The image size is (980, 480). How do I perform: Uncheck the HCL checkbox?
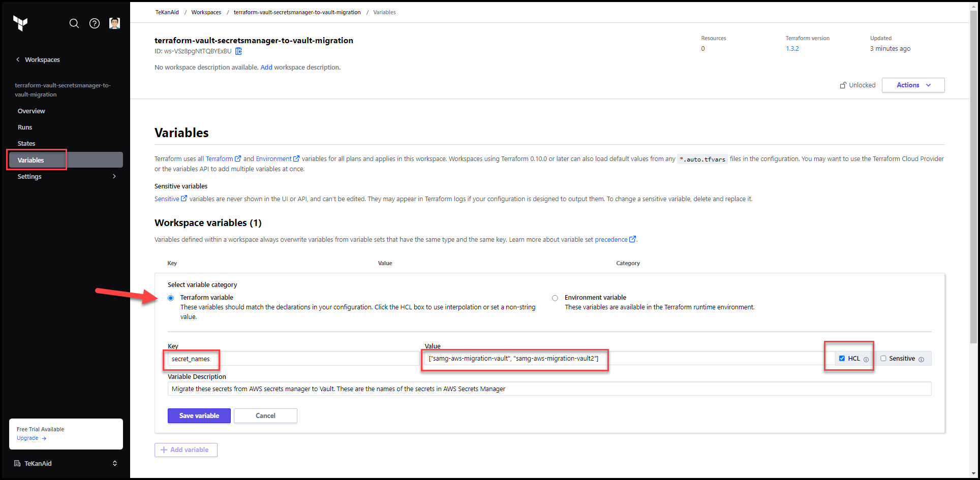click(x=842, y=358)
